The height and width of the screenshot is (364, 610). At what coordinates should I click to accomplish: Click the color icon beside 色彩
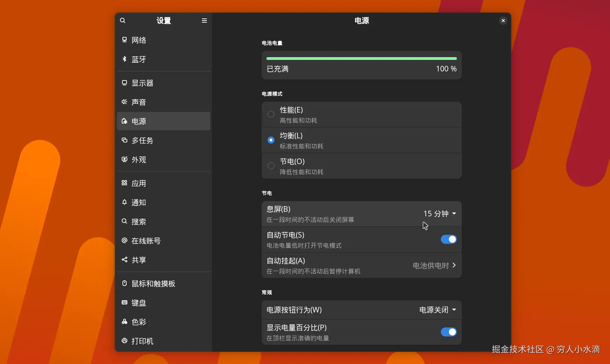click(x=125, y=322)
